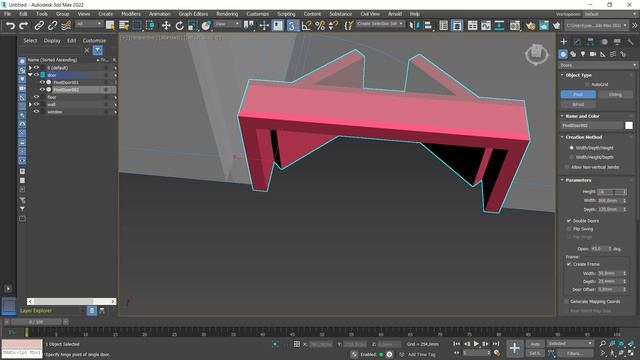Open the Modifiers menu
640x360 pixels.
pyautogui.click(x=131, y=14)
